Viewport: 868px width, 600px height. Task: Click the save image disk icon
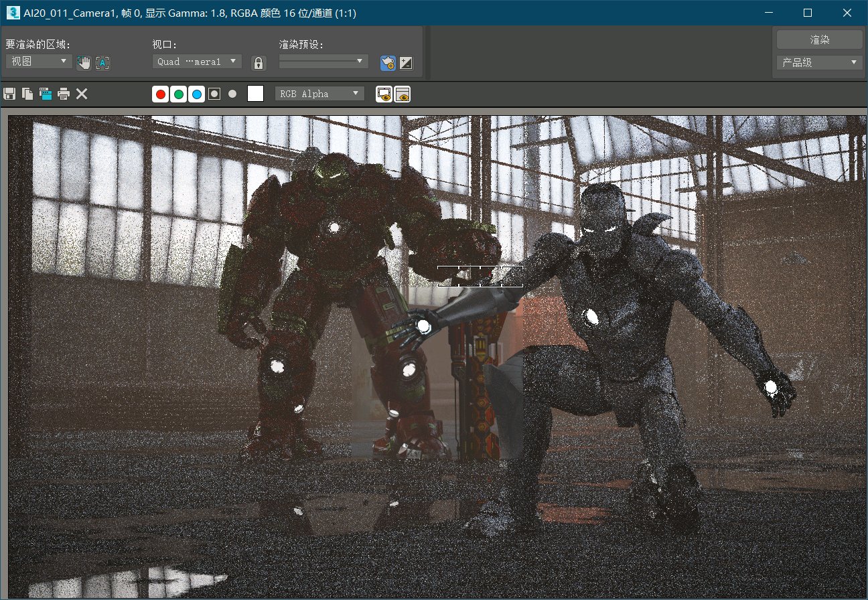pyautogui.click(x=9, y=94)
